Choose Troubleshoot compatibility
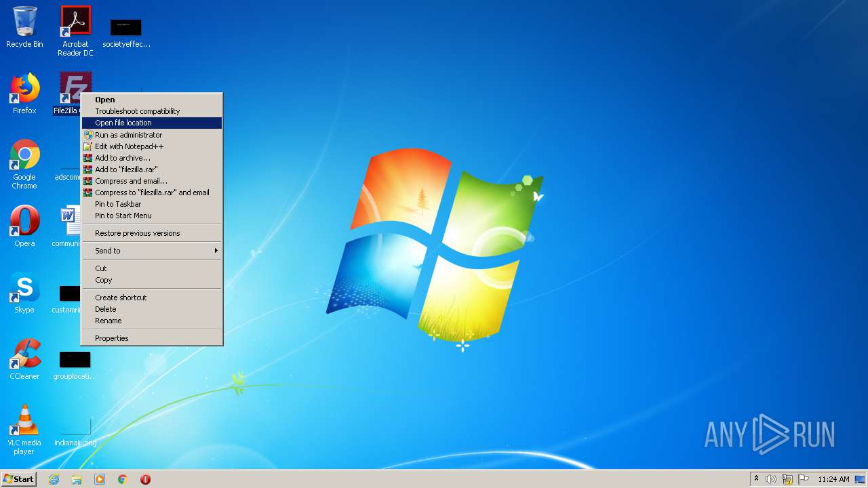The width and height of the screenshot is (868, 488). tap(152, 111)
